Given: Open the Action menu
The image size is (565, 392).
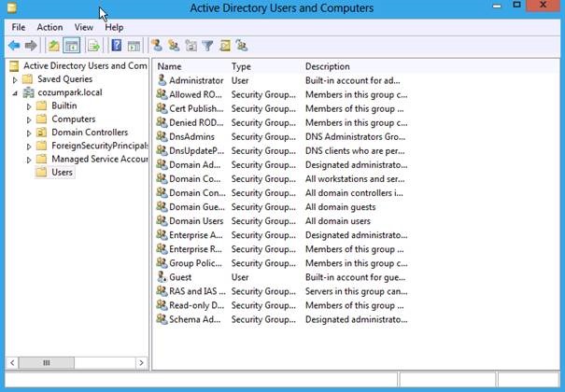Looking at the screenshot, I should click(x=49, y=27).
